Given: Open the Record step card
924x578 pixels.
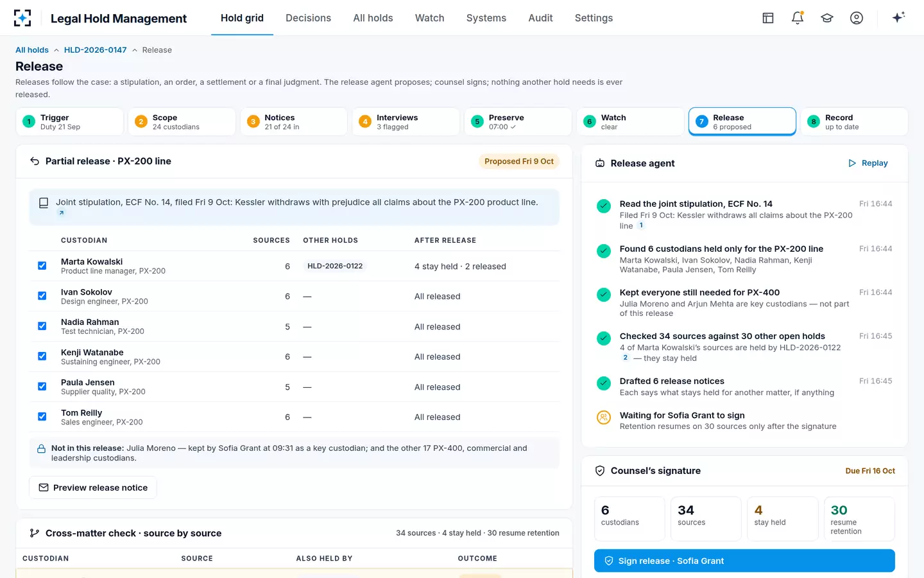Looking at the screenshot, I should 854,121.
